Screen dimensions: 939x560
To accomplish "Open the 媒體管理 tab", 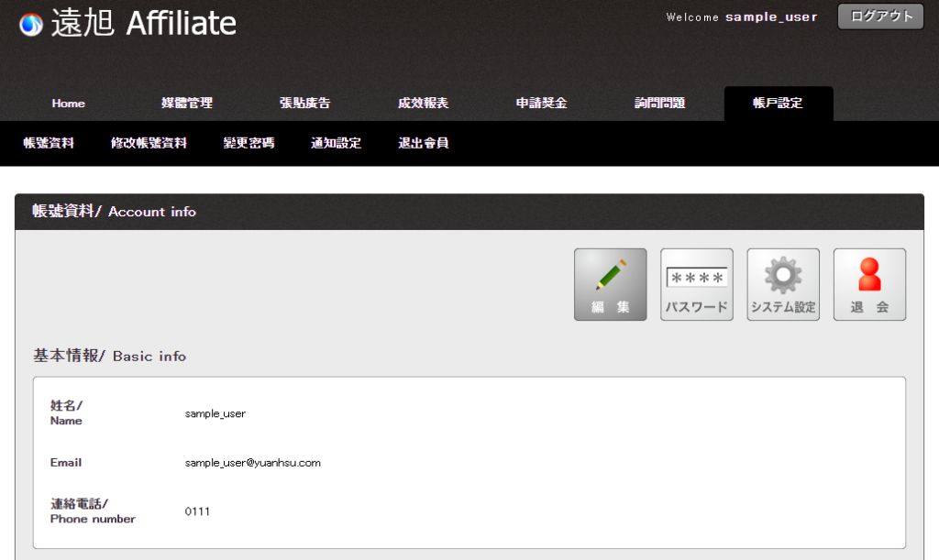I will pos(187,104).
